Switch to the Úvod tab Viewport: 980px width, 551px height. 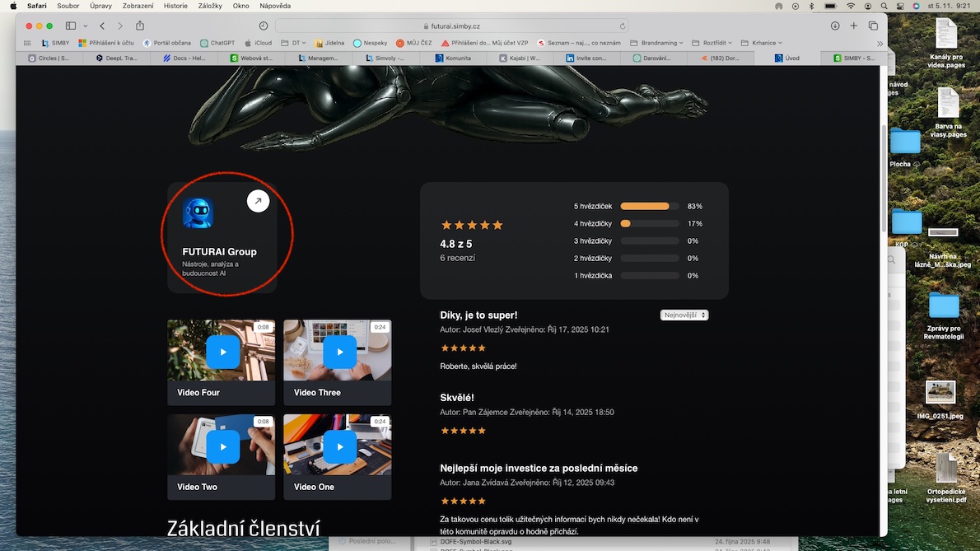click(786, 58)
